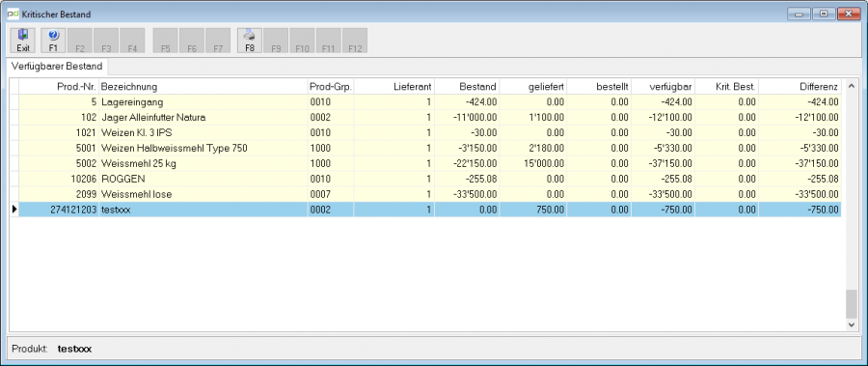The width and height of the screenshot is (868, 366).
Task: Click product number 274121203
Action: point(74,210)
